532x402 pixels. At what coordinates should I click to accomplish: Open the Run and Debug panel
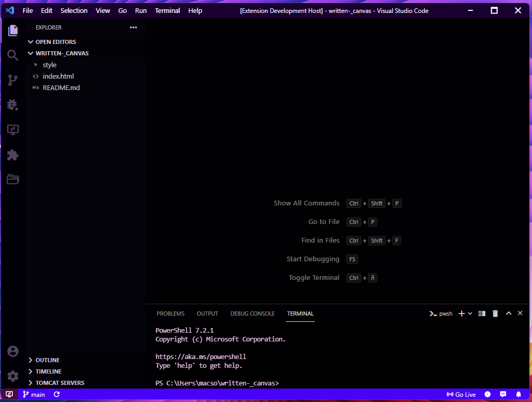pyautogui.click(x=12, y=105)
